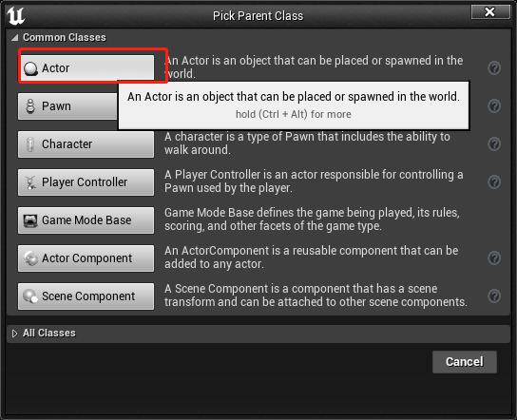Screen dimensions: 517x420
Task: Click the Game Mode Base icon
Action: 30,220
